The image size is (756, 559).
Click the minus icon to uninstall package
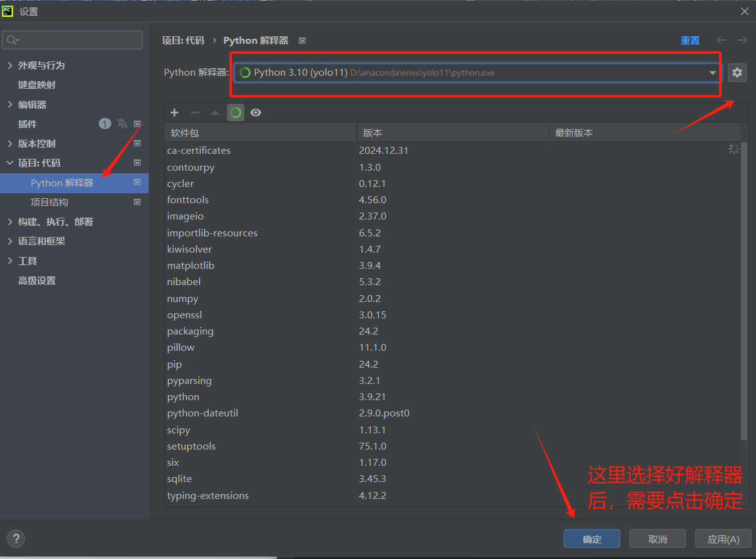click(195, 113)
